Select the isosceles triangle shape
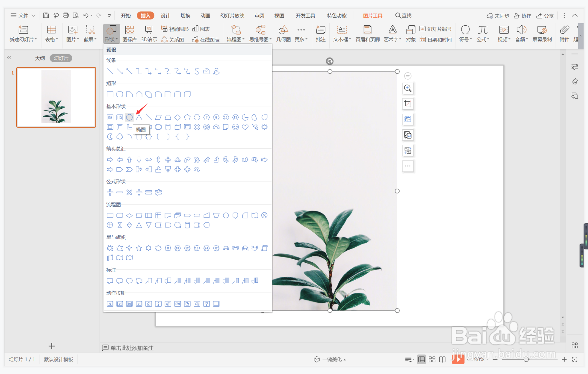Screen dimensions: 588x374 point(139,117)
